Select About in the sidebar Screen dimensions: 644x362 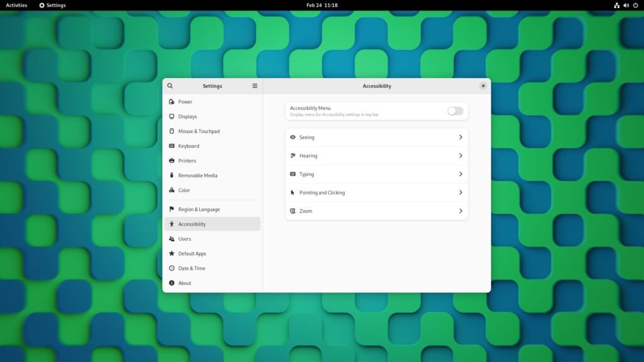click(x=213, y=283)
